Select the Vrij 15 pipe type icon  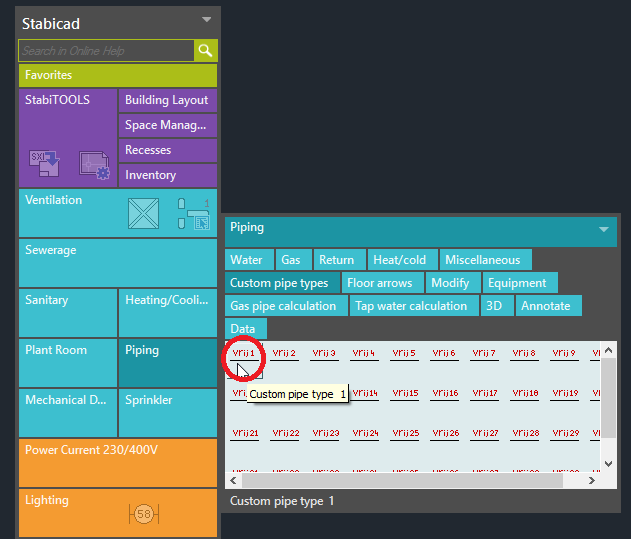point(405,394)
